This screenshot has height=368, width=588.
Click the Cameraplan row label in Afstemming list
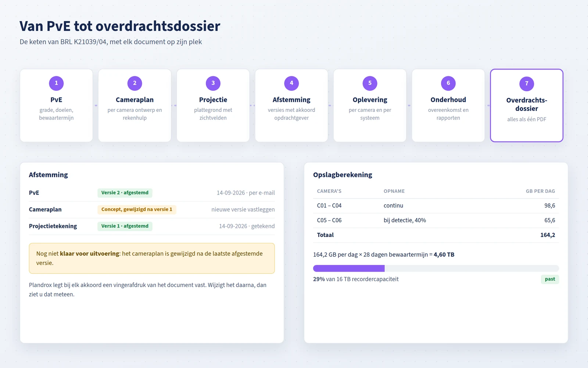click(45, 209)
